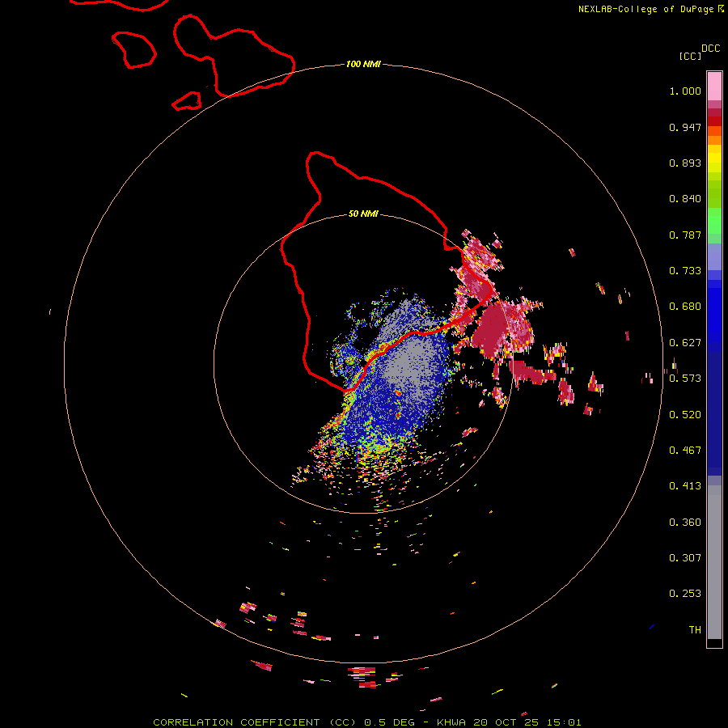
Task: Click the 0.733 value on color scale
Action: 685,271
